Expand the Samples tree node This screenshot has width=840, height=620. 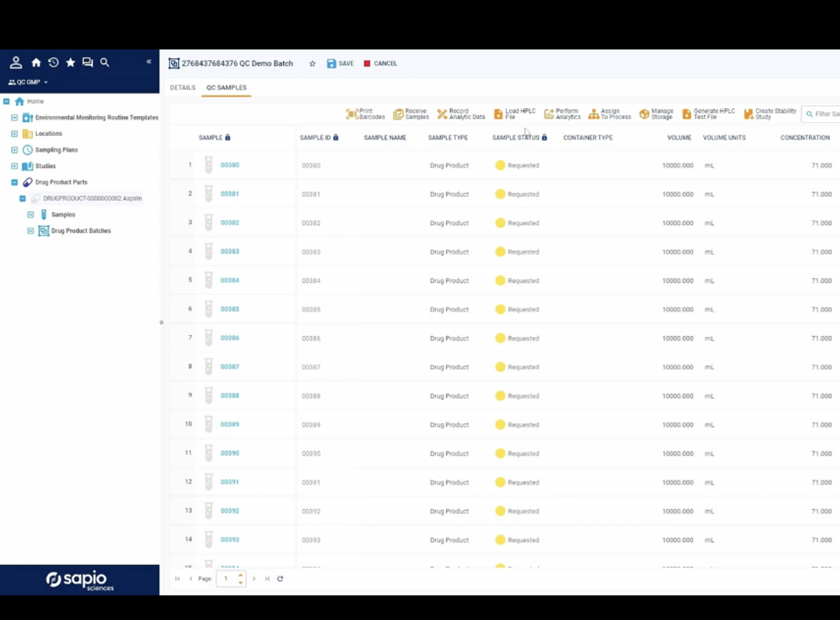click(31, 214)
